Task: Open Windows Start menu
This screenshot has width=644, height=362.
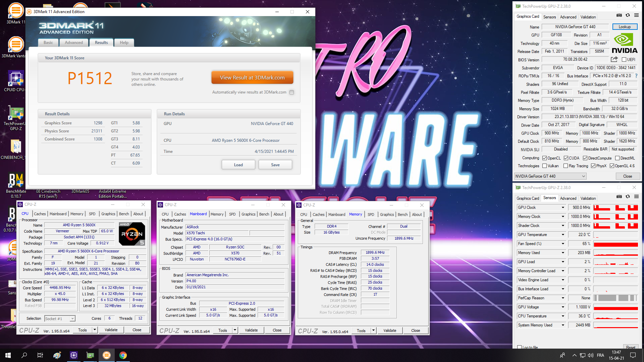Action: coord(8,355)
